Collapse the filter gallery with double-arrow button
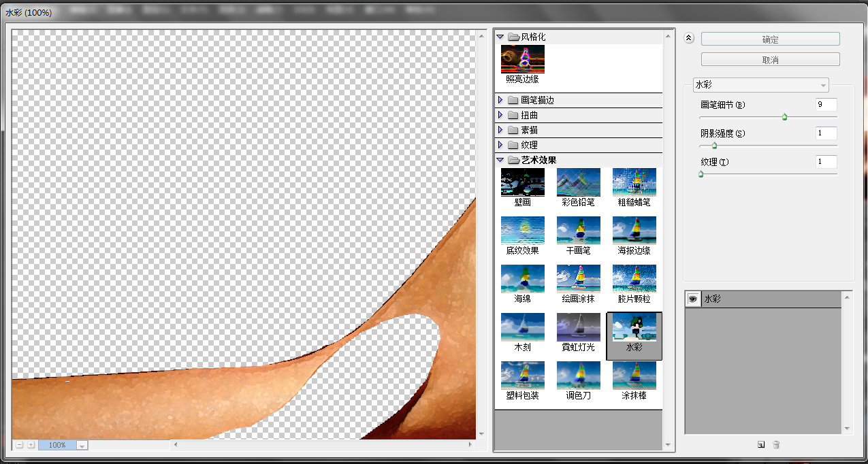 tap(689, 39)
